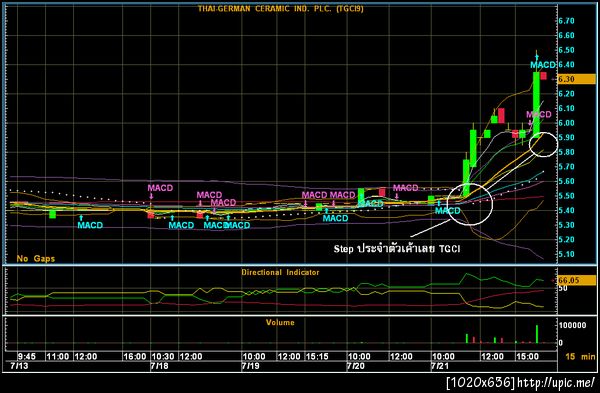Click the 15:15 time axis label
Viewport: 600px width, 393px height.
click(317, 357)
